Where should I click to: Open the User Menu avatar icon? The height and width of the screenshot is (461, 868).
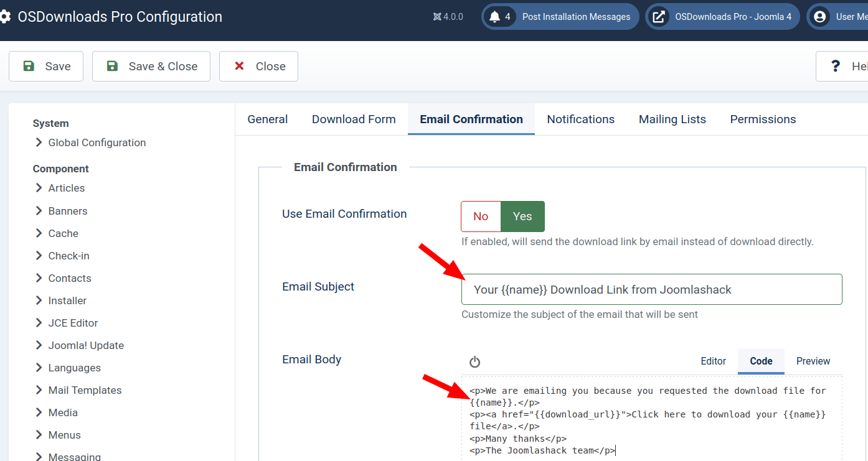820,17
